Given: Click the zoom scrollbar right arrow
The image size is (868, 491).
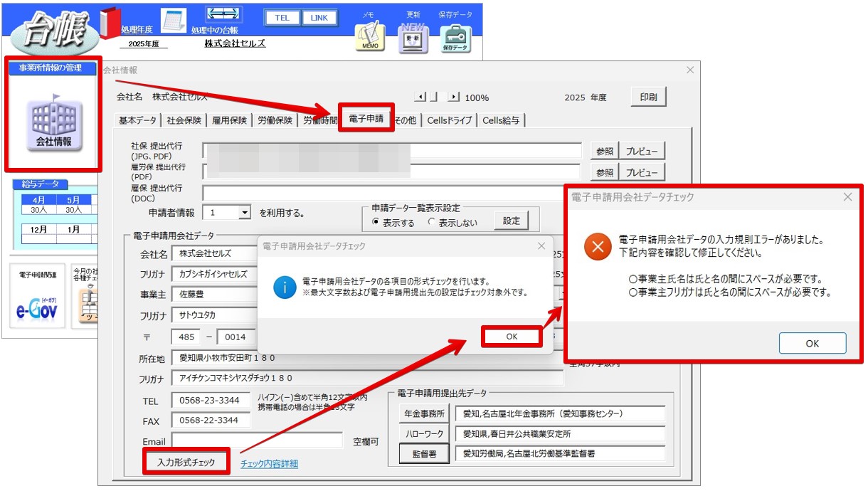Looking at the screenshot, I should click(x=454, y=97).
